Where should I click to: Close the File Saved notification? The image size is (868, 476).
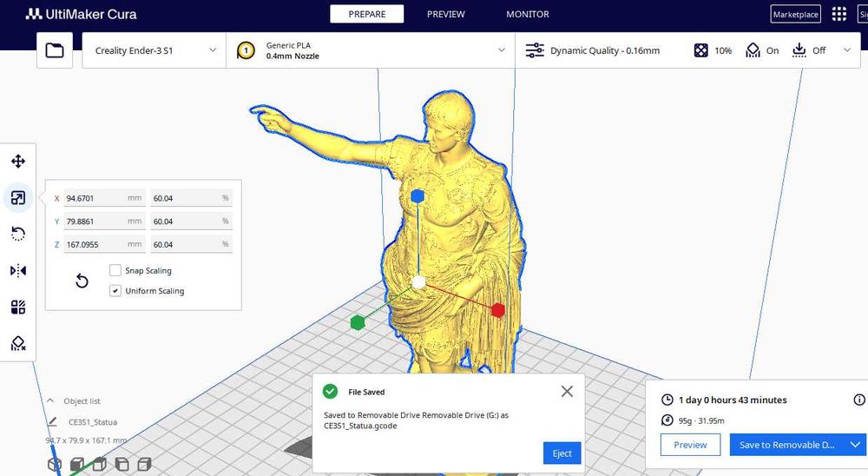[x=567, y=391]
